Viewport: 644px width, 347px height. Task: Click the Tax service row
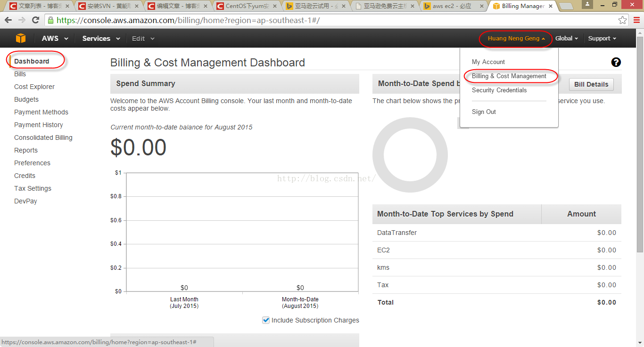pyautogui.click(x=497, y=285)
